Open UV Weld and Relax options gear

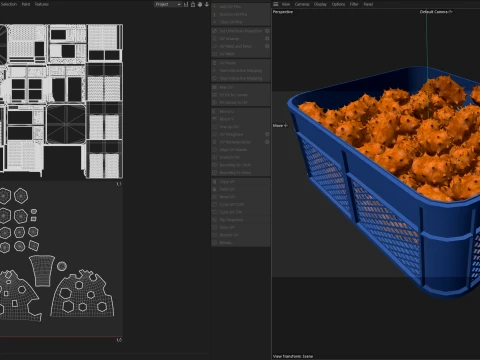(x=267, y=46)
